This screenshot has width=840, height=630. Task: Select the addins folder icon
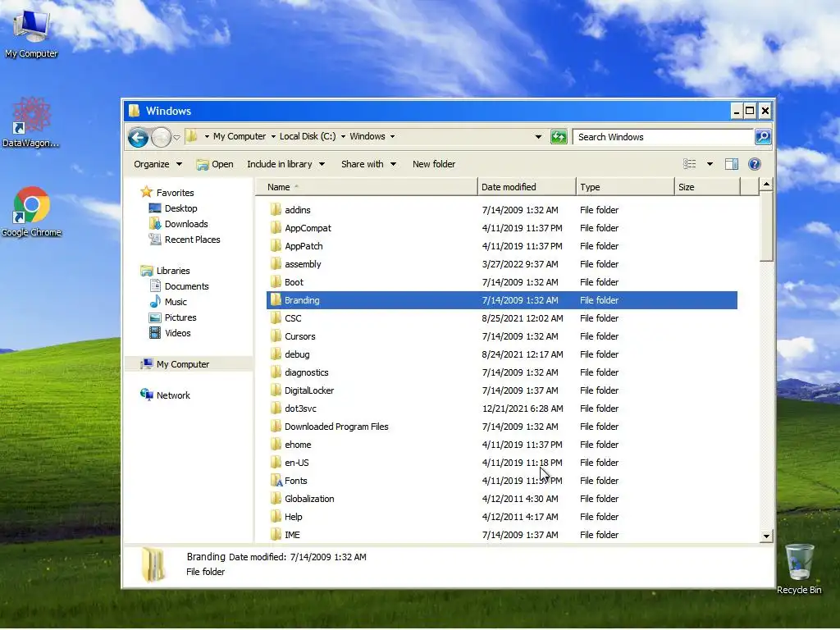276,209
